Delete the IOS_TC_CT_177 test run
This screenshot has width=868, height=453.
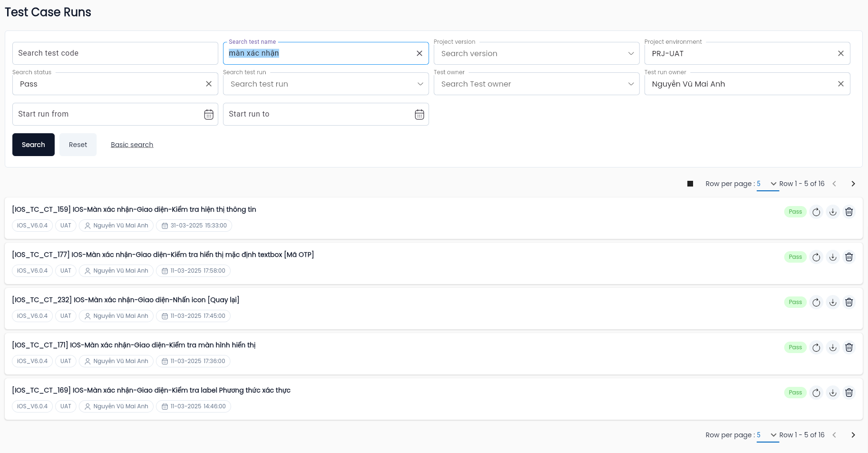(x=849, y=257)
